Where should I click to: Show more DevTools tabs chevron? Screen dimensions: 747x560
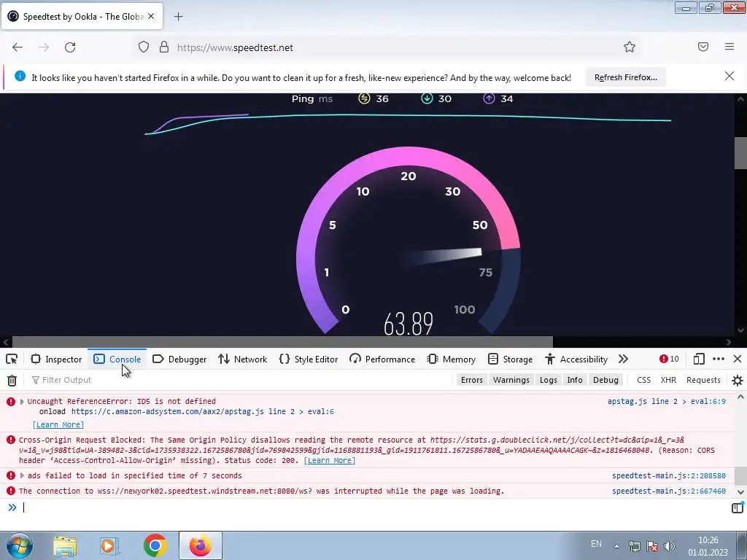coord(623,359)
